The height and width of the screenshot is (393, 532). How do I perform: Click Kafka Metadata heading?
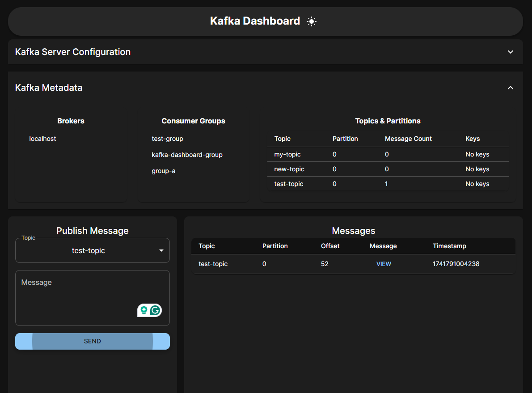pyautogui.click(x=49, y=88)
